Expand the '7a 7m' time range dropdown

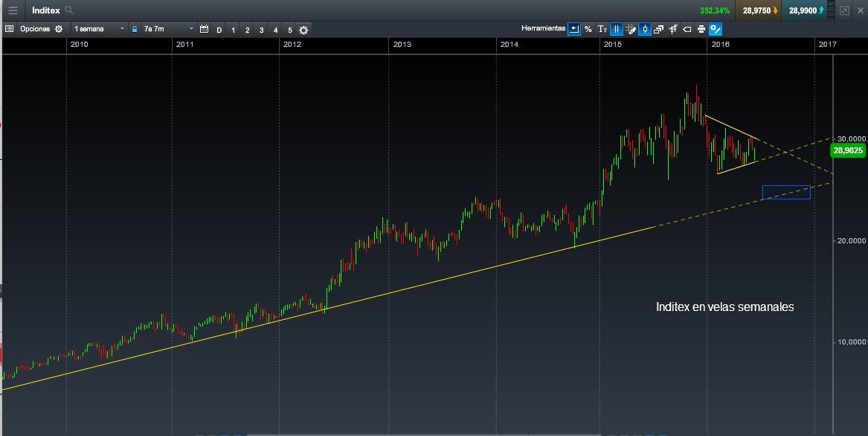[168, 29]
